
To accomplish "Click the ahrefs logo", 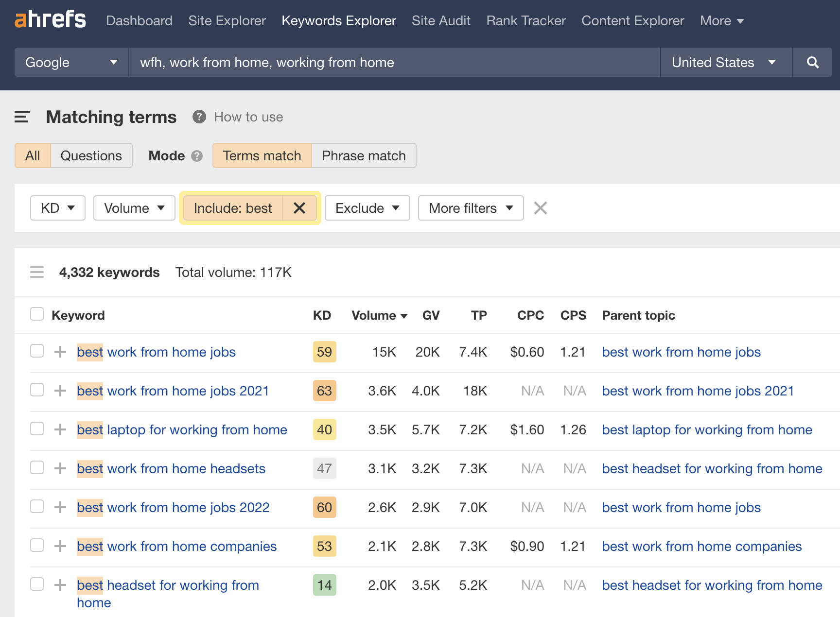I will point(50,20).
